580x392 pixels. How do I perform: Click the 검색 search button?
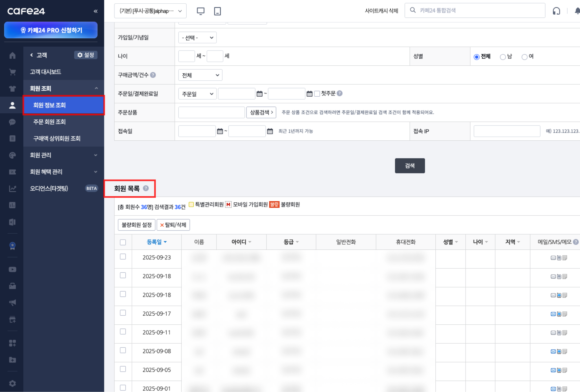point(409,166)
